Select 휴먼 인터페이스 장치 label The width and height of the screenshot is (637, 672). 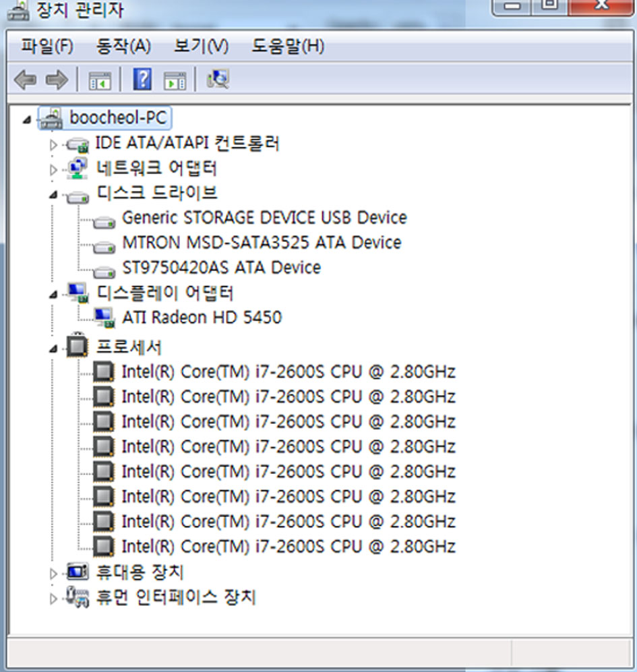tap(176, 597)
